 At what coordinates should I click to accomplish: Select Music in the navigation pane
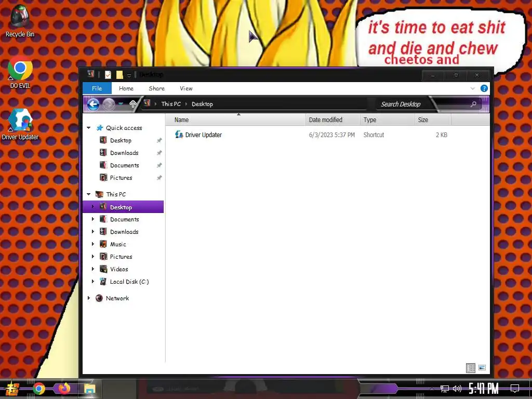point(118,244)
